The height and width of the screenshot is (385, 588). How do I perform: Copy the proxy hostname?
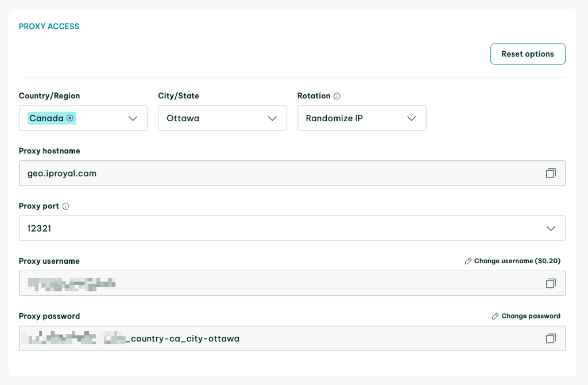point(551,174)
